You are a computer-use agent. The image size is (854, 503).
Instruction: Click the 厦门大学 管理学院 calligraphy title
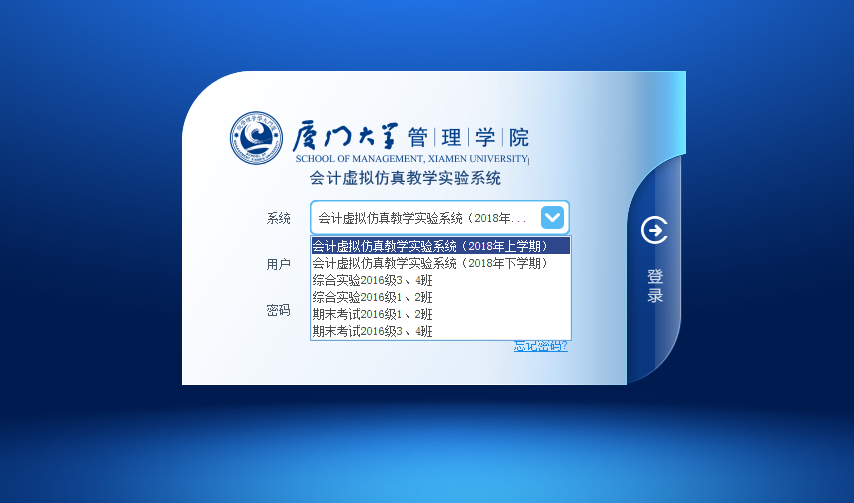pyautogui.click(x=411, y=136)
